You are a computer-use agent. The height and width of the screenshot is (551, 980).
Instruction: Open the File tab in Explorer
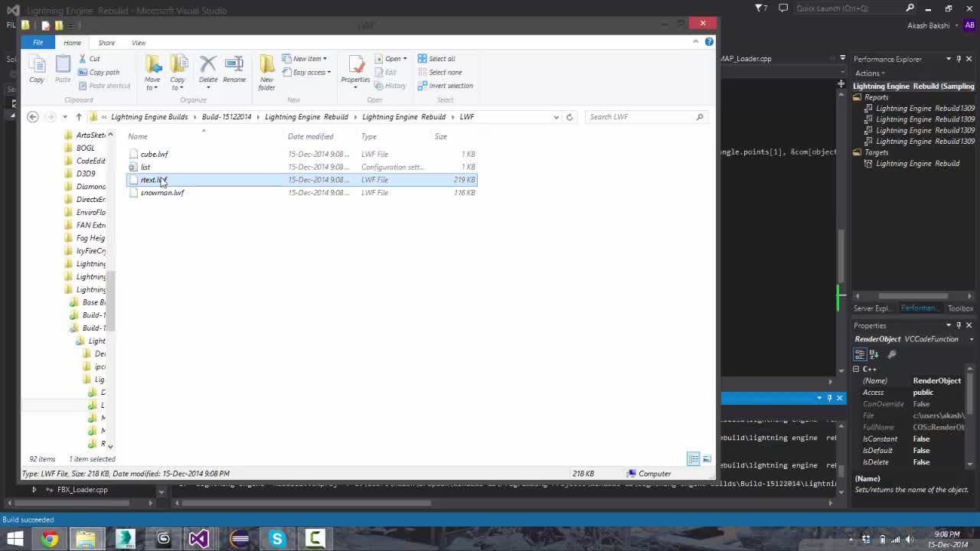pos(38,43)
